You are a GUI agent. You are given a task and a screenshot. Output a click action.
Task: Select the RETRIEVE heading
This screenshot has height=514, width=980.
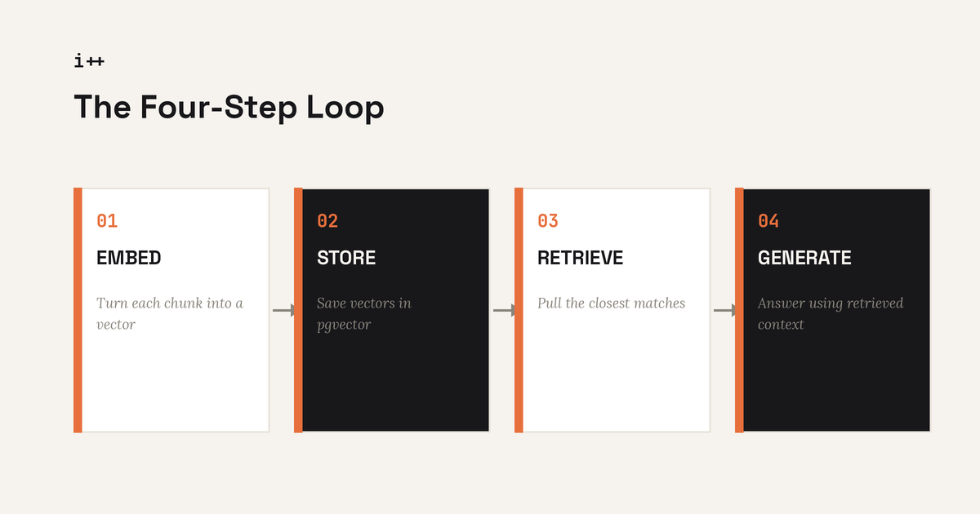pyautogui.click(x=580, y=258)
